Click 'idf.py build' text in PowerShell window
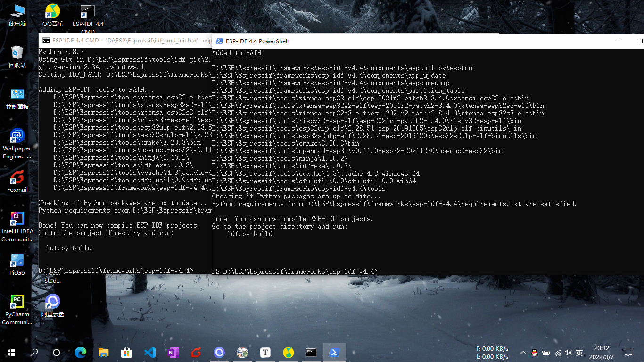Viewport: 644px width, 362px height. tap(250, 234)
